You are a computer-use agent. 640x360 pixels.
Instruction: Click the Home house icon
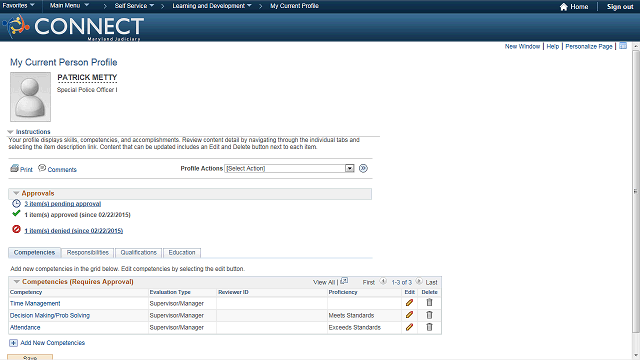(x=564, y=7)
